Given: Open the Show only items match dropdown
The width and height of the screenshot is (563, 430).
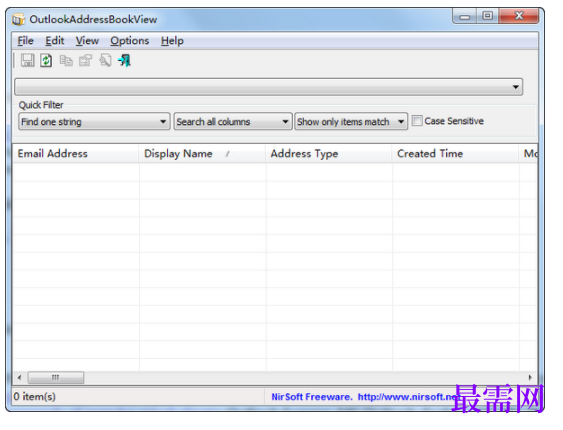Looking at the screenshot, I should point(351,122).
